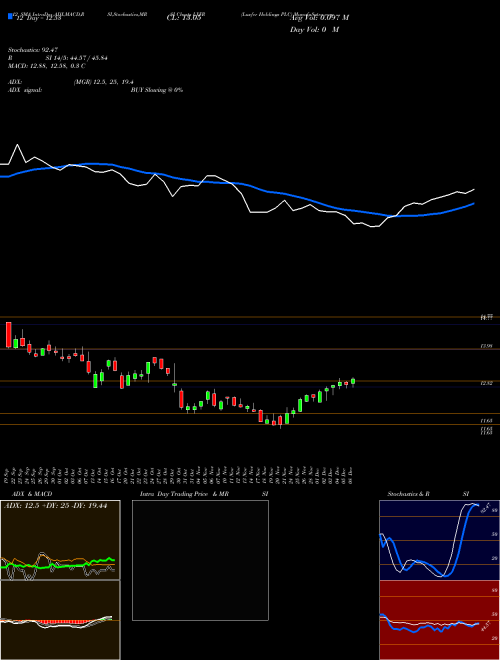
Task: Open the ADX indicator chart panel
Action: [x=60, y=540]
